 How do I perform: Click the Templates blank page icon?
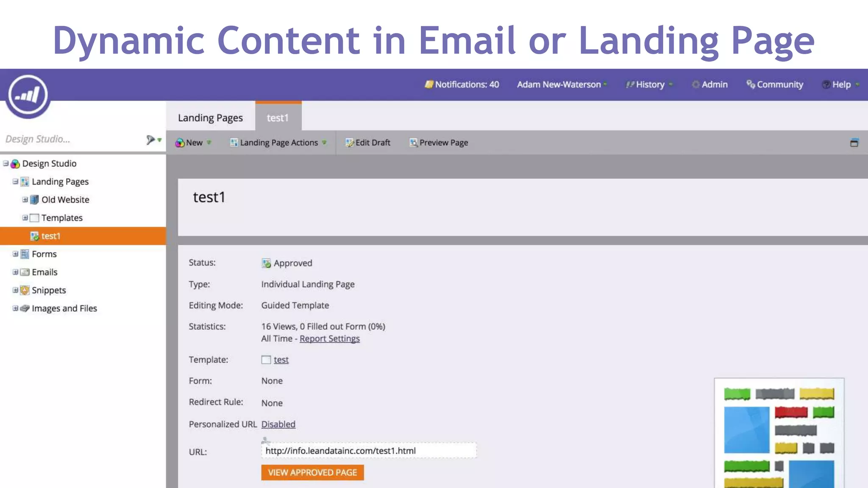34,218
